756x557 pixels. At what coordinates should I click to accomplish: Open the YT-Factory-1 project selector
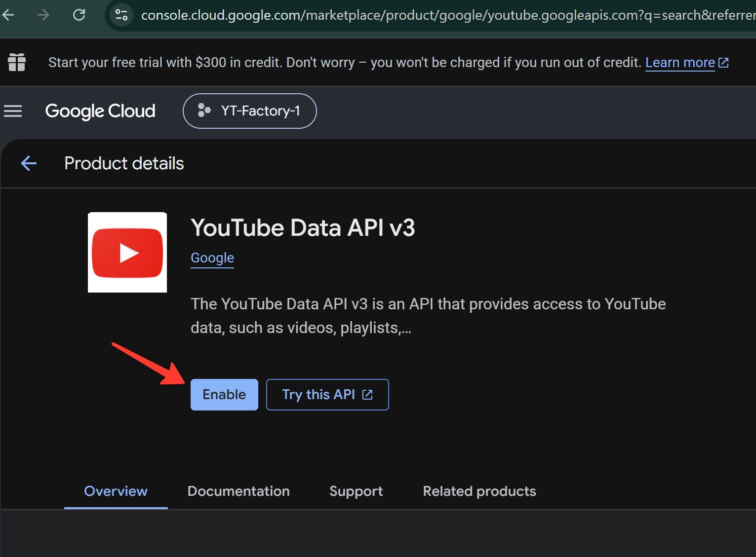coord(250,111)
